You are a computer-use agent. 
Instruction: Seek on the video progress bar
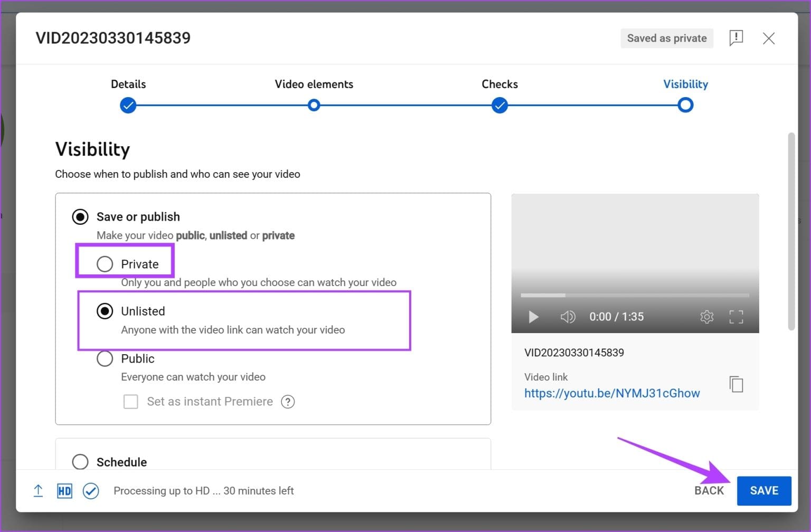[x=635, y=295]
